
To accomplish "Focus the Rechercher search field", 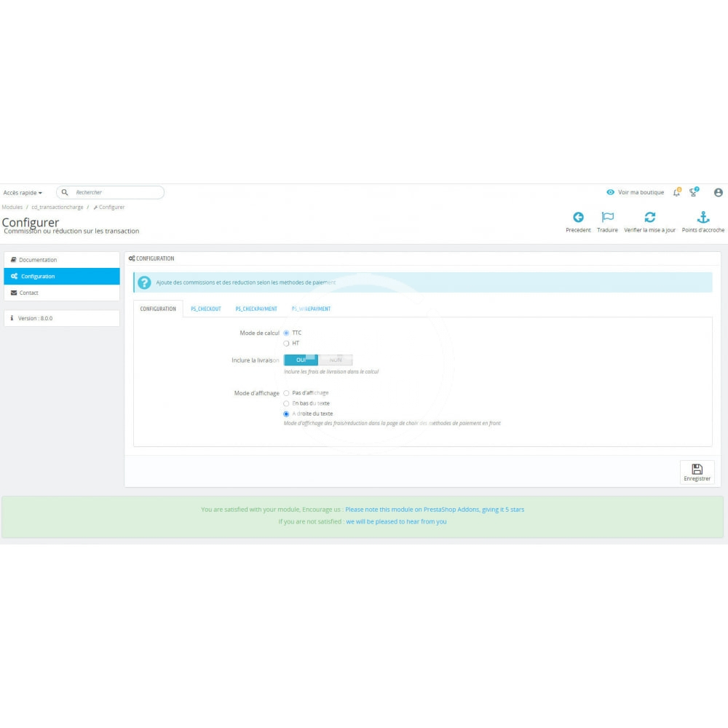I will click(116, 192).
